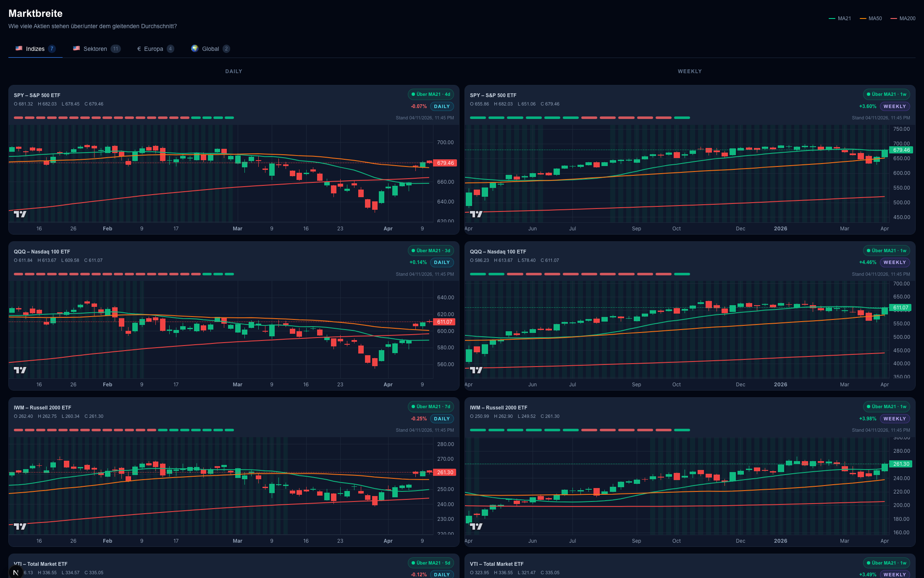The height and width of the screenshot is (578, 924).
Task: Click the DAILY badge on QQQ daily card
Action: pos(442,262)
